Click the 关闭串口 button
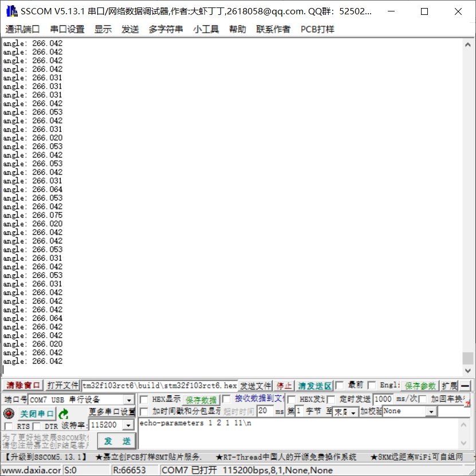This screenshot has height=476, width=476. 36,412
